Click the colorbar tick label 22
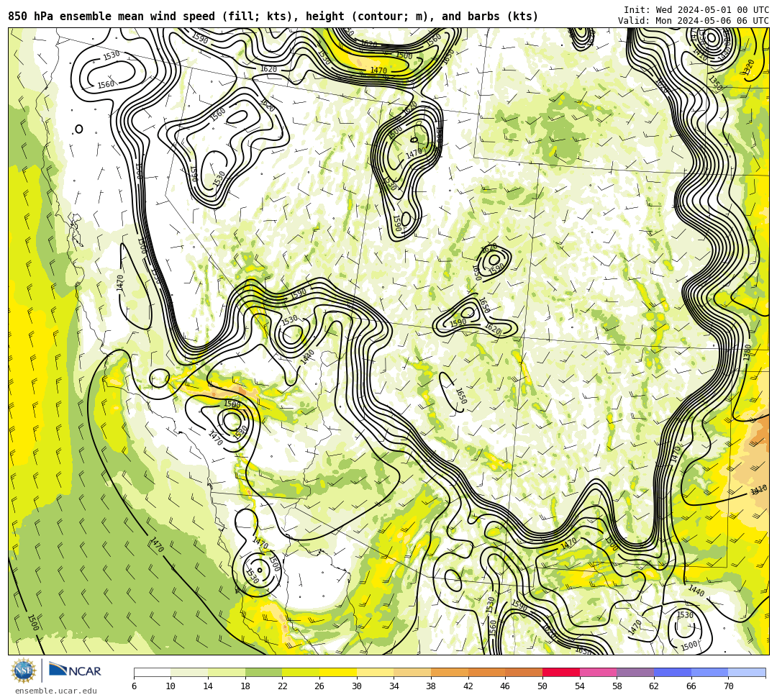 [x=283, y=686]
